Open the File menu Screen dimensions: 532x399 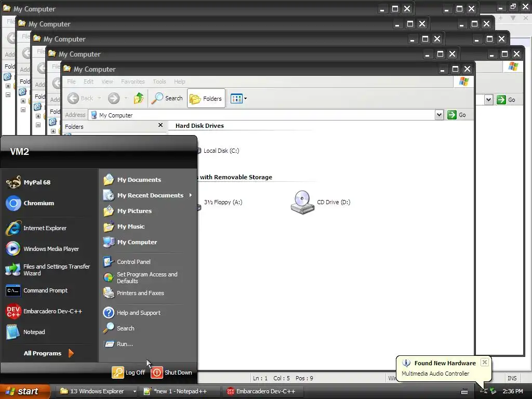click(71, 82)
